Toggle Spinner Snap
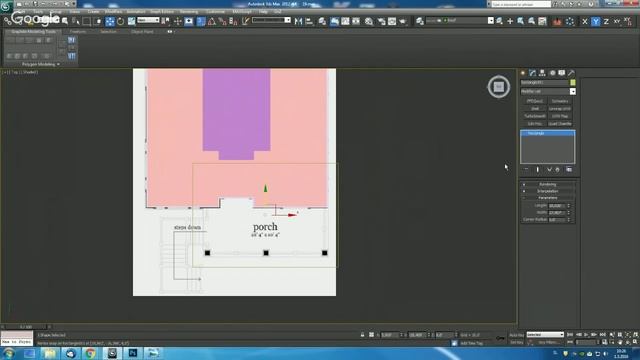The width and height of the screenshot is (640, 360). [233, 21]
